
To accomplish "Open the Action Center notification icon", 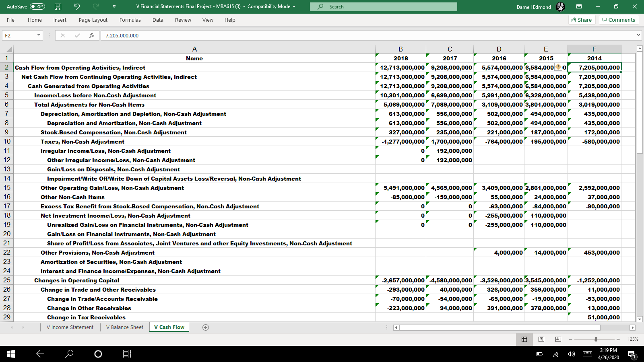I will tap(632, 354).
